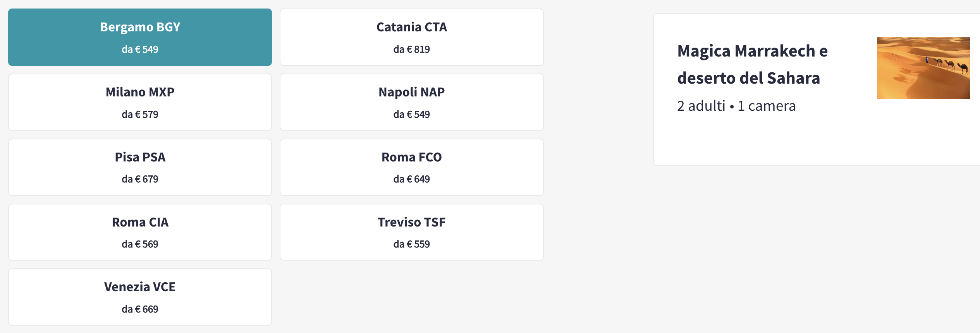Screen dimensions: 980x333
Task: Open Magica Marrakech e deserto del Sahara title
Action: click(752, 64)
